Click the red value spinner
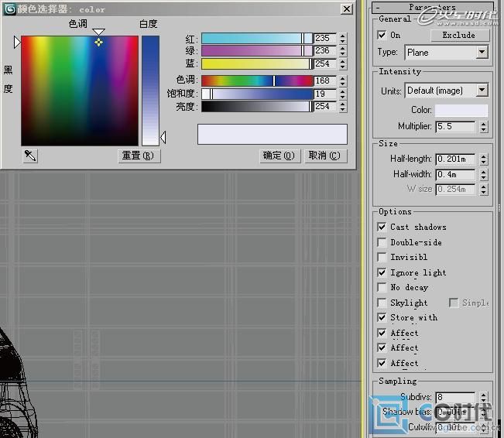 click(x=343, y=39)
